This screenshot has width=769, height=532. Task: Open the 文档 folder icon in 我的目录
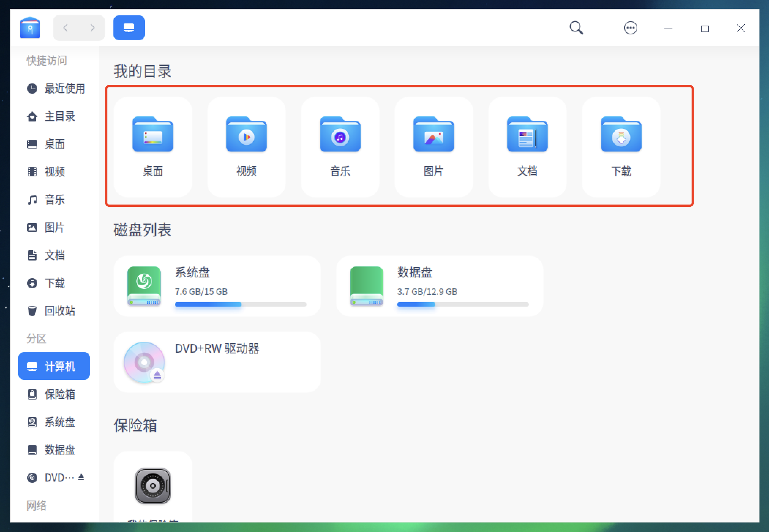pyautogui.click(x=528, y=134)
